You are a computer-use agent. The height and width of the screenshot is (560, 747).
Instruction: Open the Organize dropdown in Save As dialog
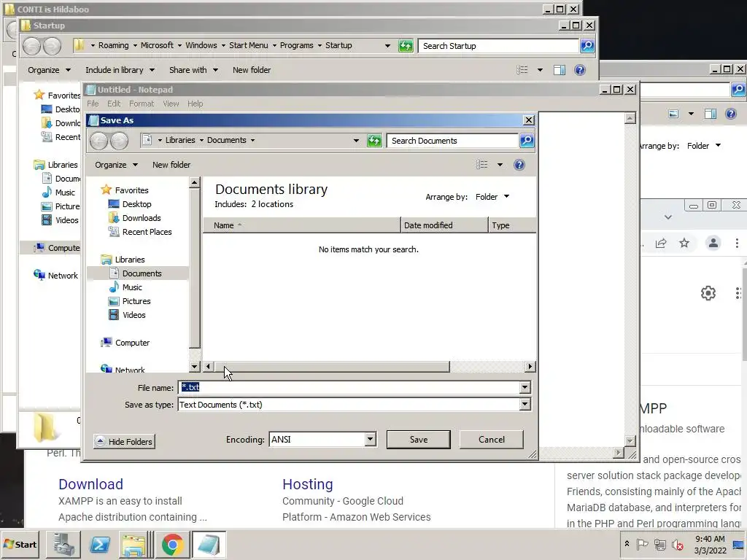(116, 165)
